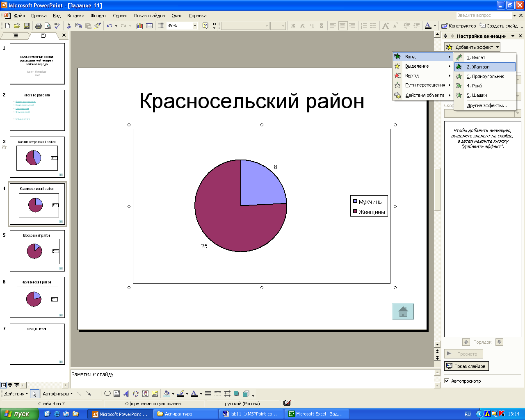
Task: Click the fill color bucket swatch
Action: click(x=167, y=394)
